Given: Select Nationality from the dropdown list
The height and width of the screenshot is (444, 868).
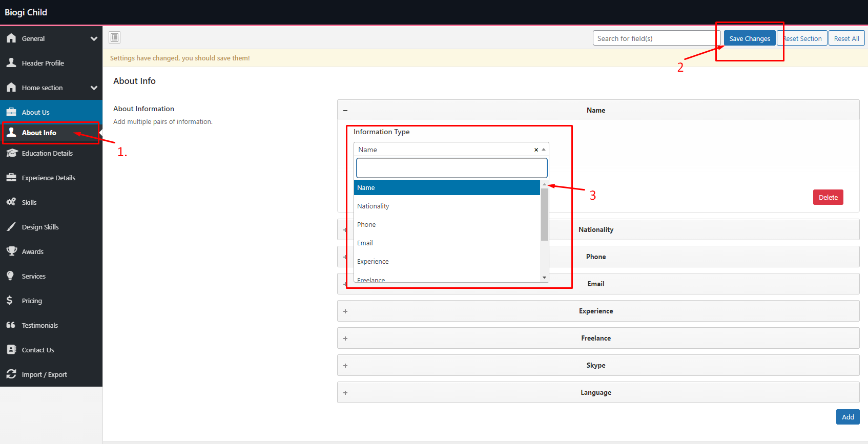Looking at the screenshot, I should (373, 206).
